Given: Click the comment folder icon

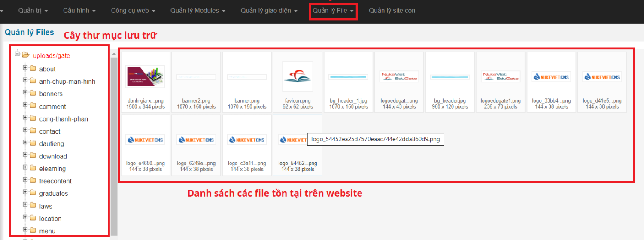Looking at the screenshot, I should (x=33, y=106).
